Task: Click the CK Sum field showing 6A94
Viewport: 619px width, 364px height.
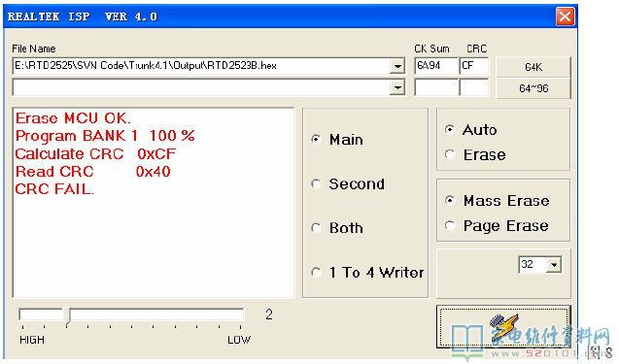Action: click(436, 66)
